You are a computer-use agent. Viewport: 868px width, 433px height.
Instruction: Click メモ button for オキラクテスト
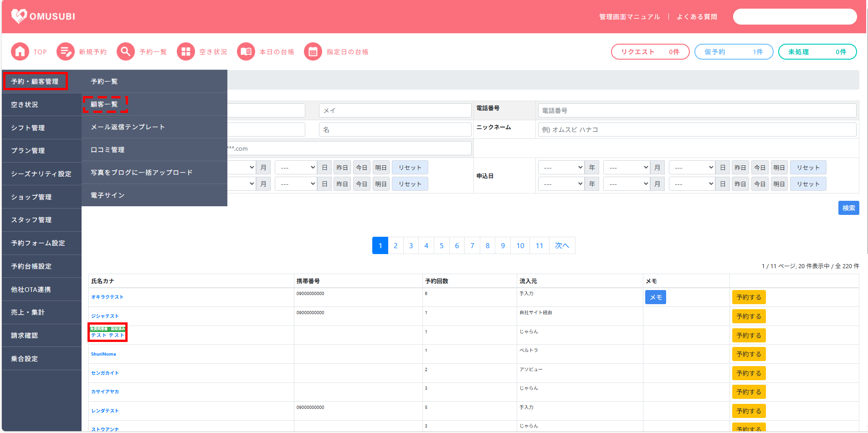[655, 297]
